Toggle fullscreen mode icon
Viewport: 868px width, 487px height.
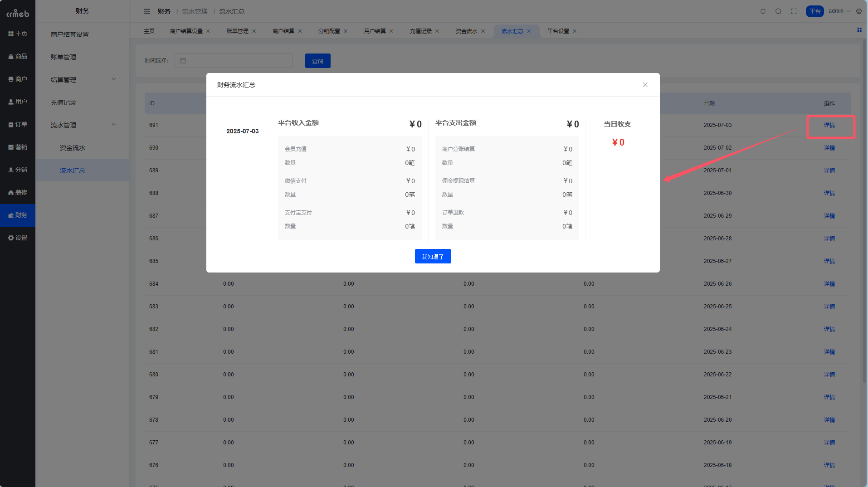pyautogui.click(x=794, y=11)
